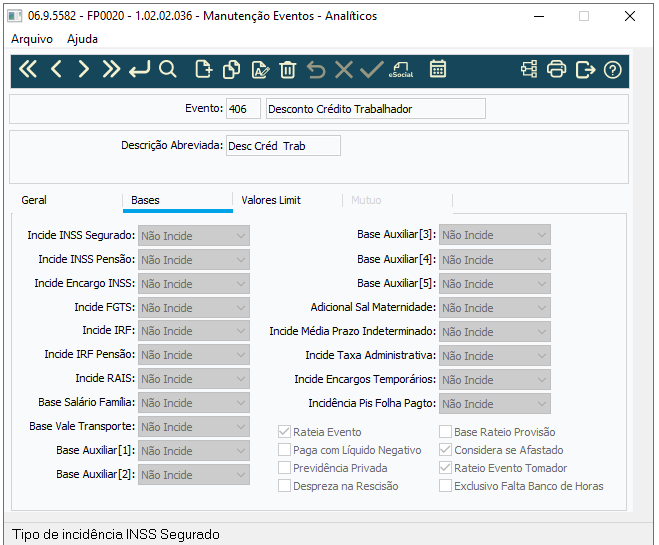Open the Incide FGTS dropdown
The image size is (659, 545).
[194, 308]
